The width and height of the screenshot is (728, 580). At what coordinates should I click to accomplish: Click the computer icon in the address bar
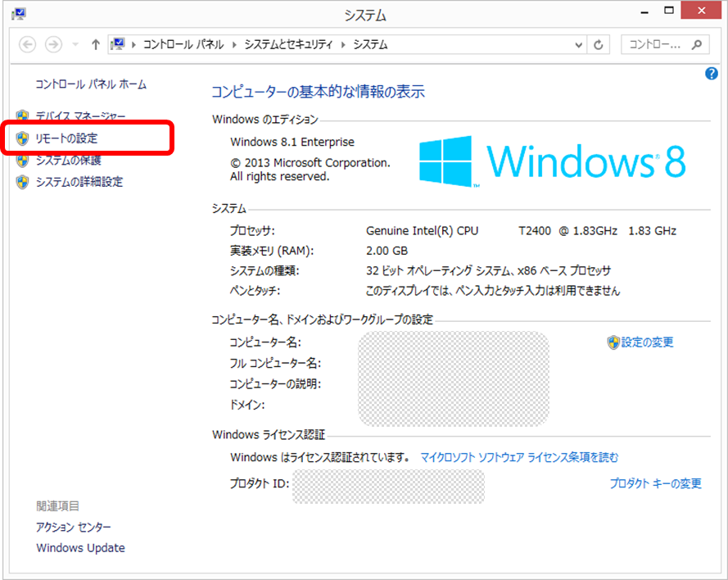(x=117, y=44)
